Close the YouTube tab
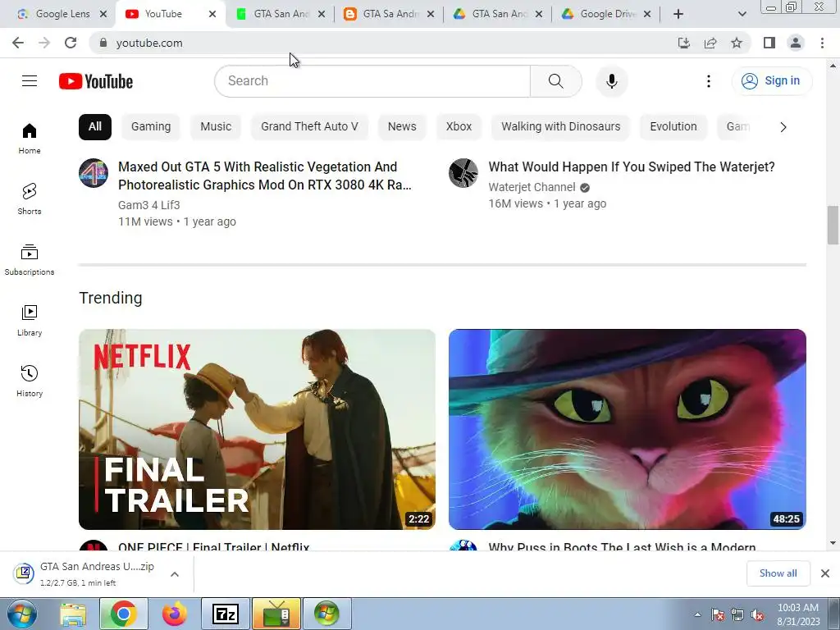Screen dimensions: 840x630 click(212, 14)
